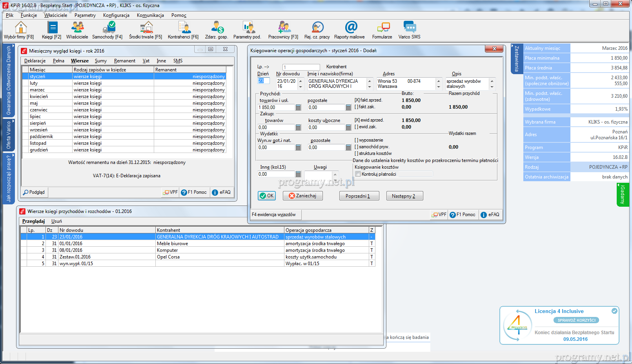
Task: Open the Konfiguracja menu
Action: point(116,15)
